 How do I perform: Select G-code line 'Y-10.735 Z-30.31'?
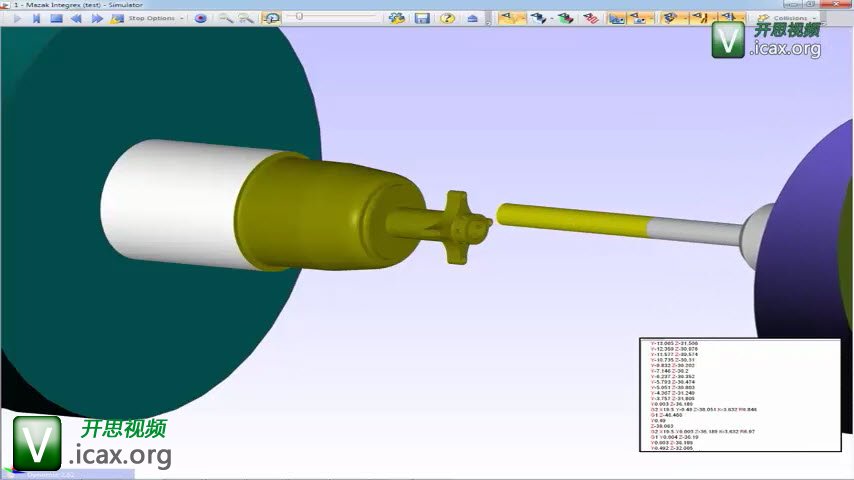pyautogui.click(x=673, y=360)
